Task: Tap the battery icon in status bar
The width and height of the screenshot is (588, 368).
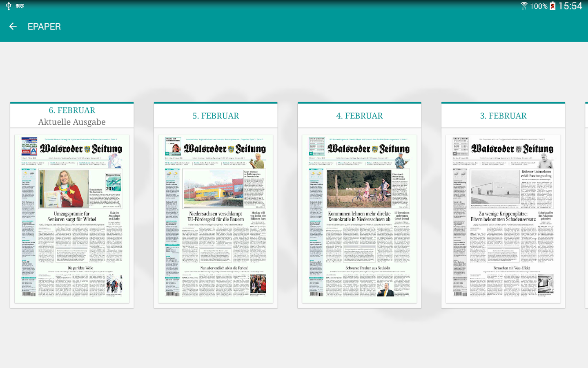Action: [552, 6]
